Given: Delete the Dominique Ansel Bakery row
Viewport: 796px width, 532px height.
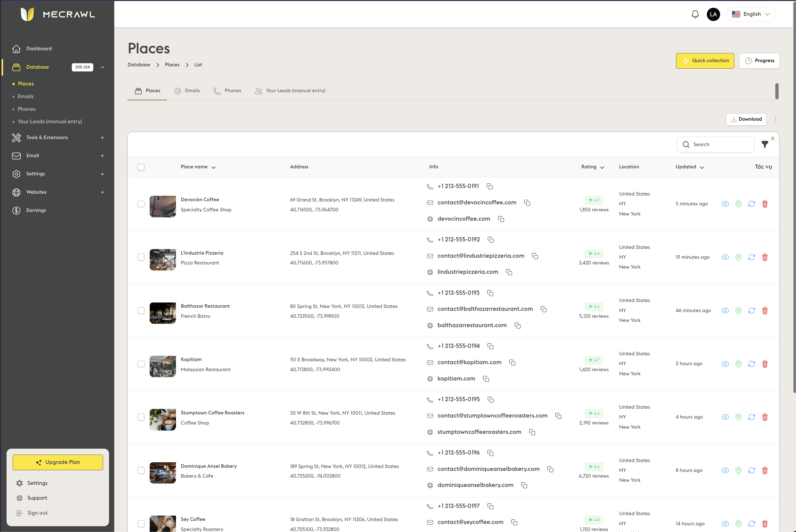Looking at the screenshot, I should click(x=765, y=470).
